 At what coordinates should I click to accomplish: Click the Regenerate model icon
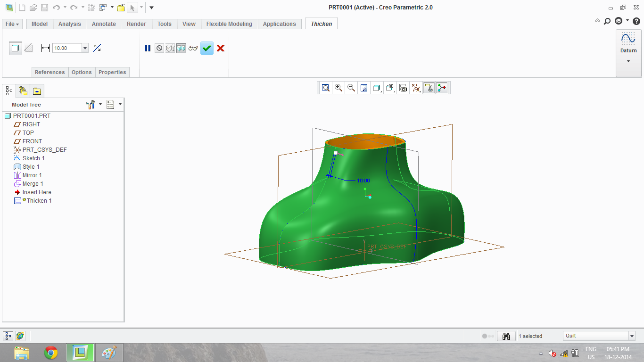pyautogui.click(x=92, y=8)
